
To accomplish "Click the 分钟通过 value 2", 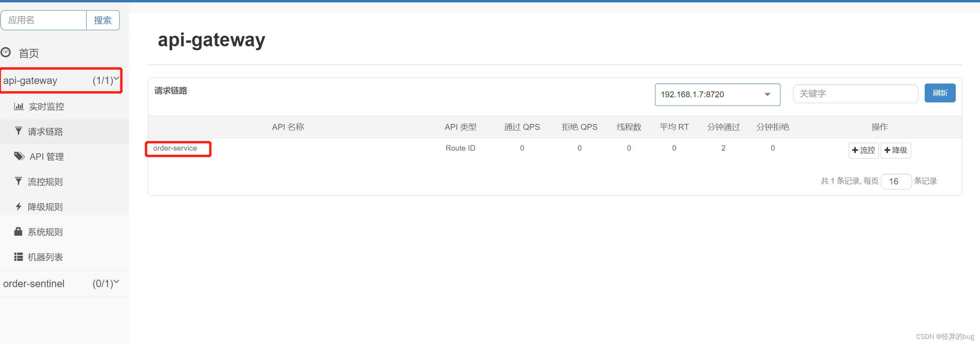I will (723, 148).
